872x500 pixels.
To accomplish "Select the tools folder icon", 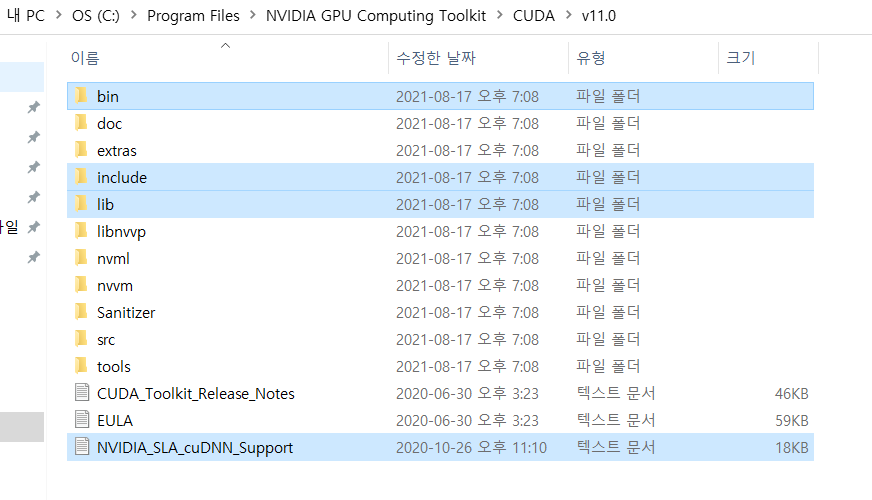I will coord(81,366).
